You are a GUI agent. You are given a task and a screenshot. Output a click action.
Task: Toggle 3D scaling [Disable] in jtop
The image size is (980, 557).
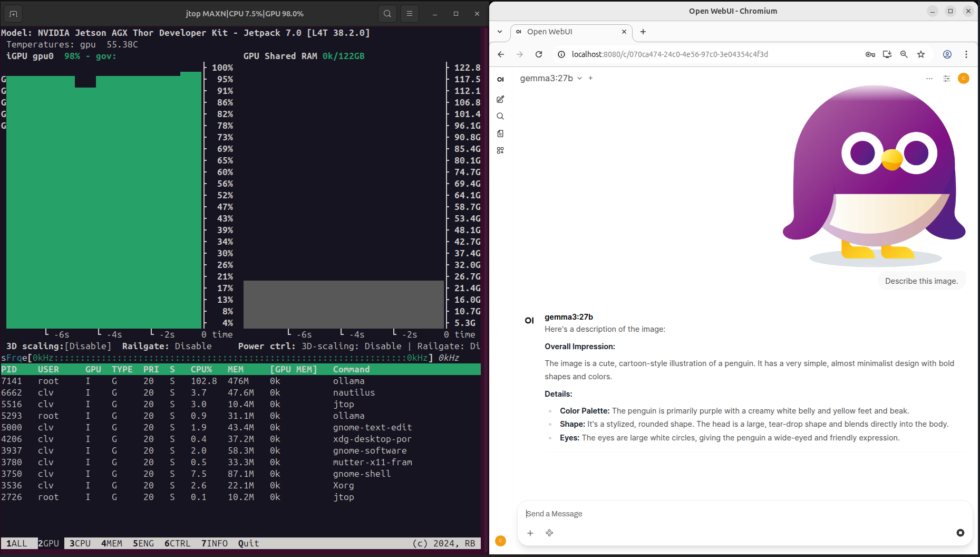(x=88, y=347)
